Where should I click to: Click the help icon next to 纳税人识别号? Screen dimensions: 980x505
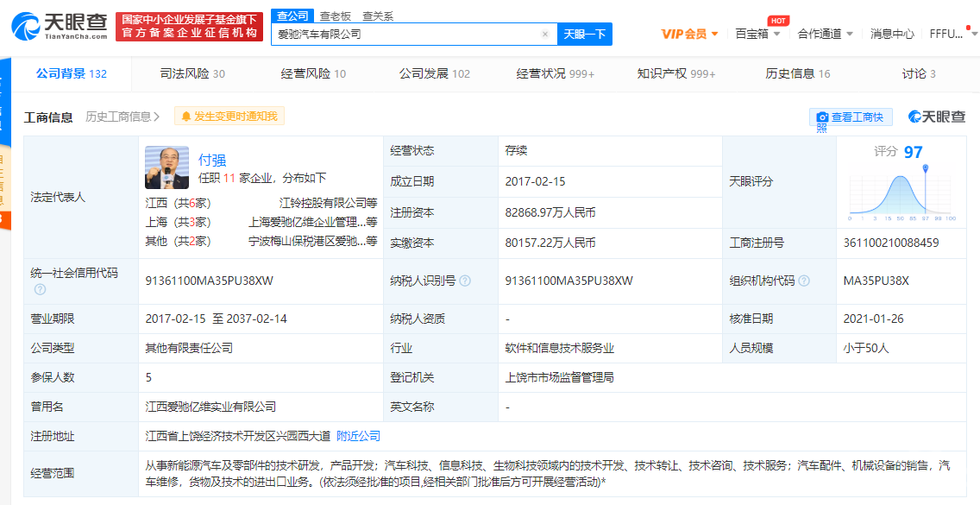(465, 281)
